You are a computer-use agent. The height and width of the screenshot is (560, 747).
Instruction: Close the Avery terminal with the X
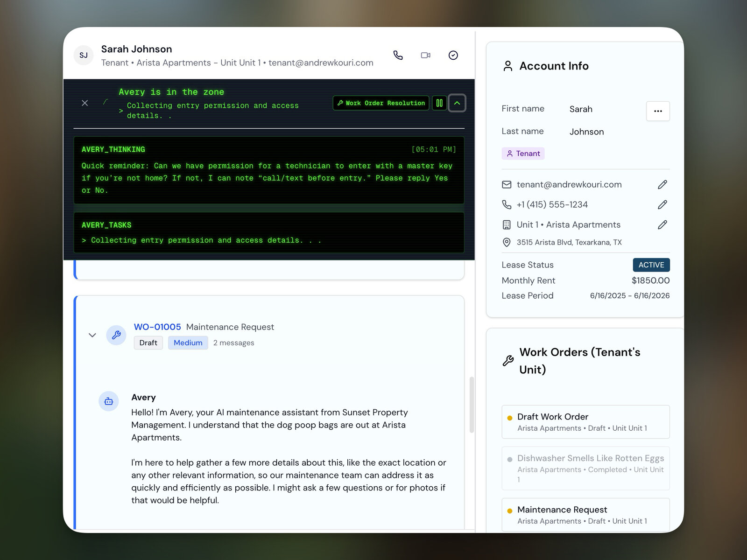[85, 103]
